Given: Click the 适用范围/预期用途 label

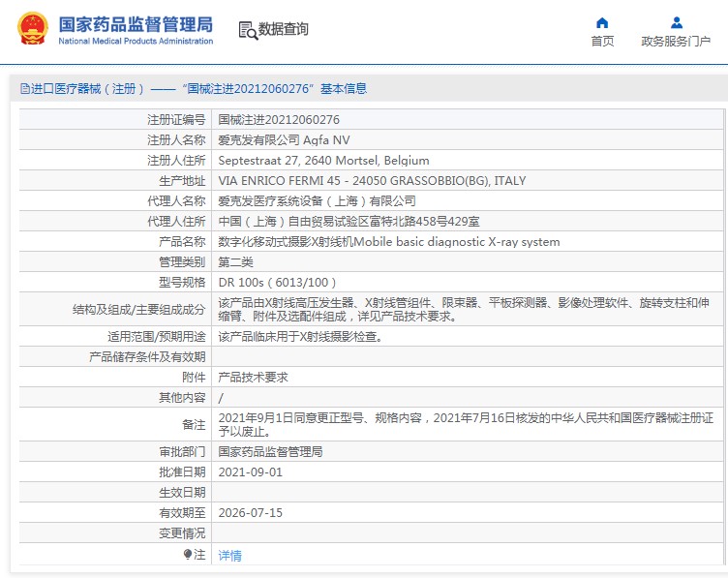Looking at the screenshot, I should (157, 337).
